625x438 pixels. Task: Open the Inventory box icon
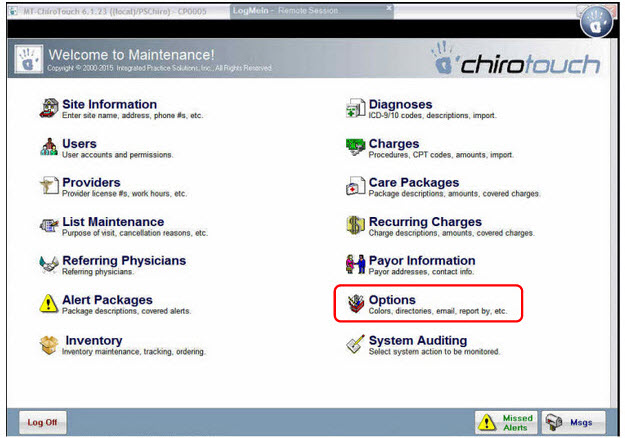[x=49, y=345]
